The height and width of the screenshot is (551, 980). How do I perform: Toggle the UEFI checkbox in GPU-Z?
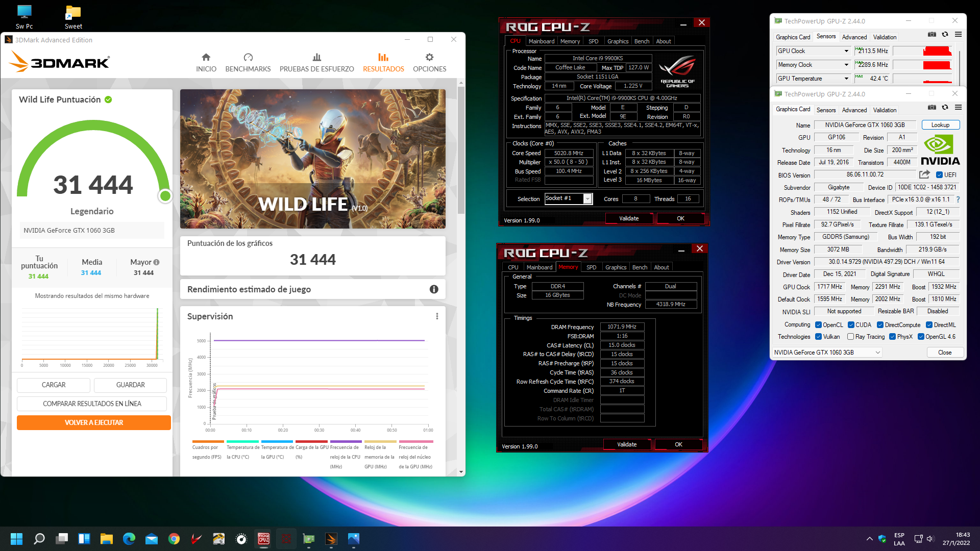(939, 175)
